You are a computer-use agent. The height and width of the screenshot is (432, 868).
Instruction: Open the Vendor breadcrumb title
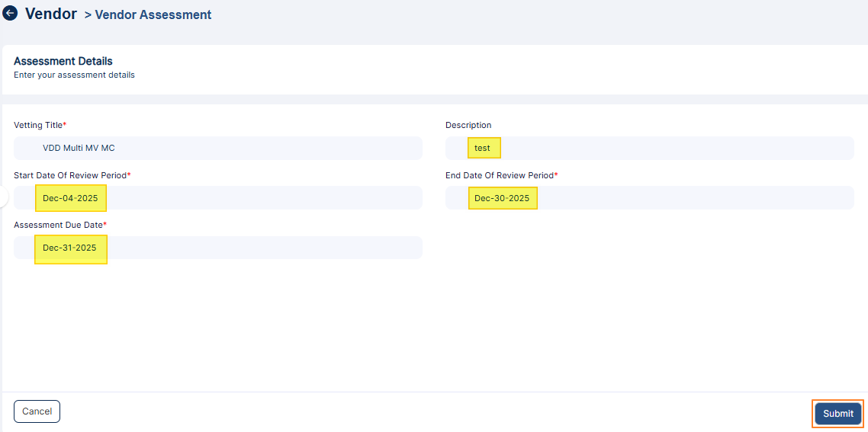(x=51, y=14)
